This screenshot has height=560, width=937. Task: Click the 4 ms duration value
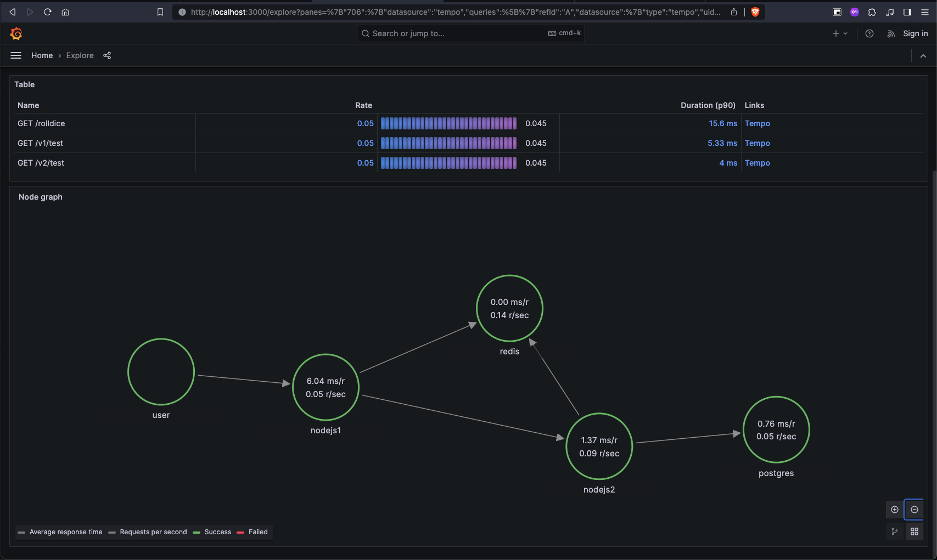728,163
